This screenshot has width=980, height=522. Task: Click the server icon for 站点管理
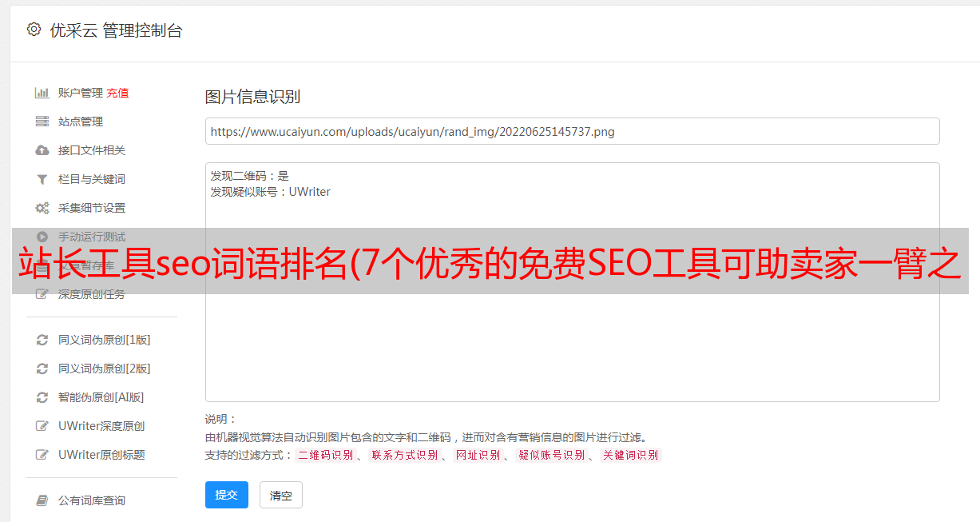pos(42,122)
